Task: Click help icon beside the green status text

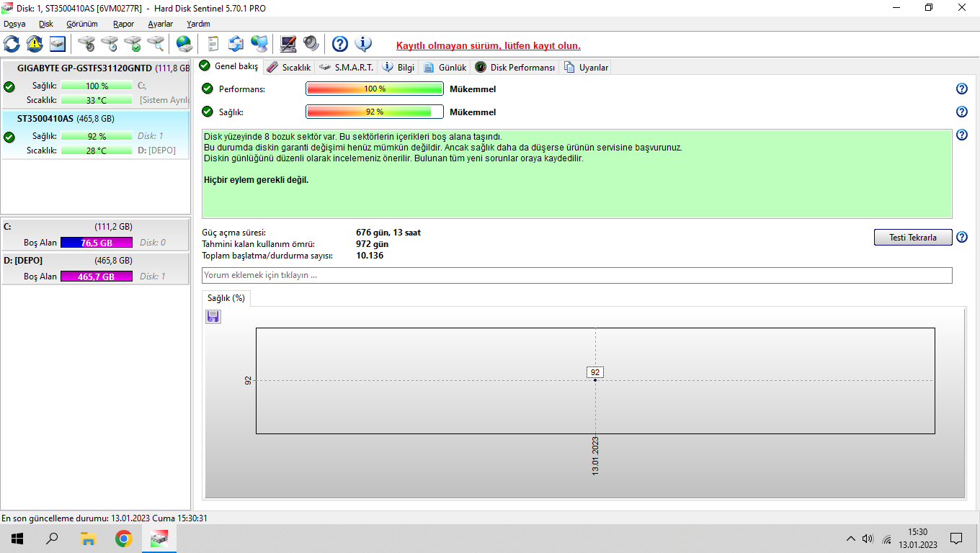Action: click(x=961, y=135)
